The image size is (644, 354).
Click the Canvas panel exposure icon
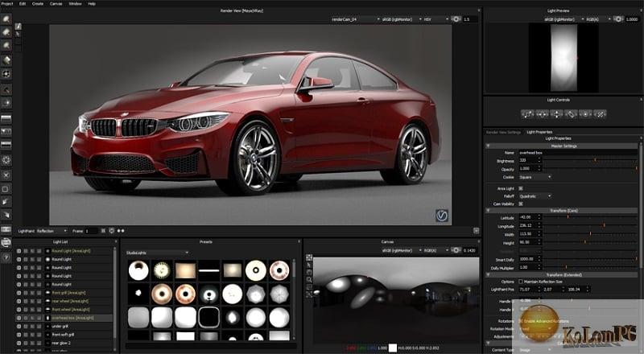pos(456,250)
